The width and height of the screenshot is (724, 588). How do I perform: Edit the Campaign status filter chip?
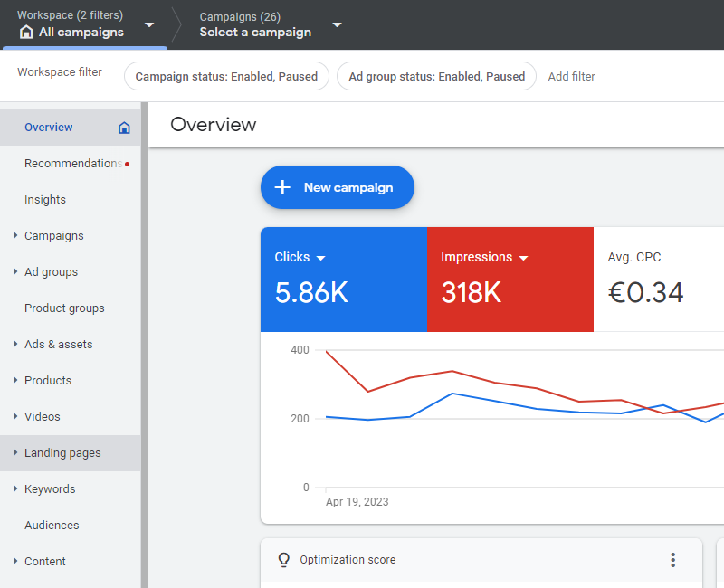(226, 77)
